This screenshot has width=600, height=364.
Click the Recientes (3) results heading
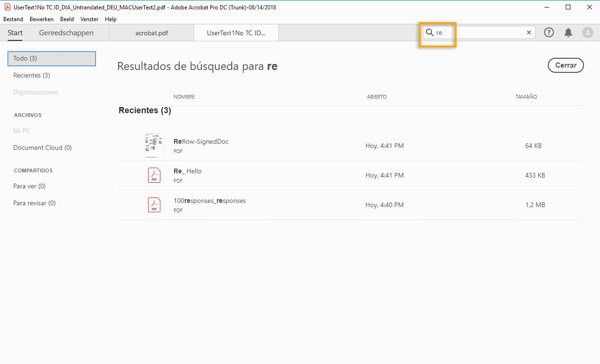(x=145, y=110)
